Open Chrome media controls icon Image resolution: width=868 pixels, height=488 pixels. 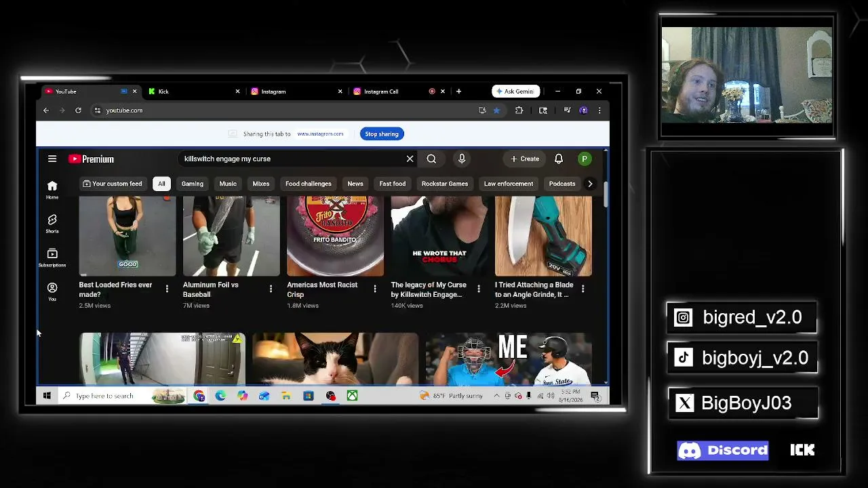tap(567, 110)
